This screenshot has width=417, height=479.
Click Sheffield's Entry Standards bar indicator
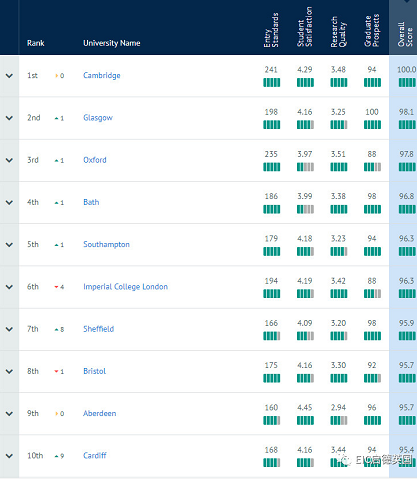[x=272, y=336]
